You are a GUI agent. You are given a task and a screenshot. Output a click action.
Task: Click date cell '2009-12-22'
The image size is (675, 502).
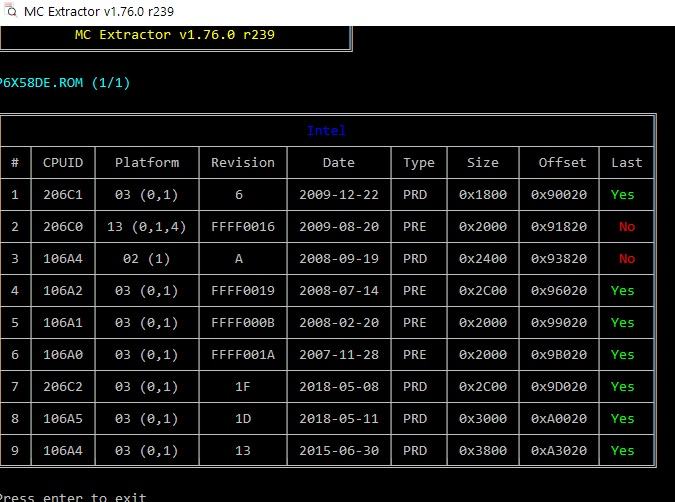[339, 195]
